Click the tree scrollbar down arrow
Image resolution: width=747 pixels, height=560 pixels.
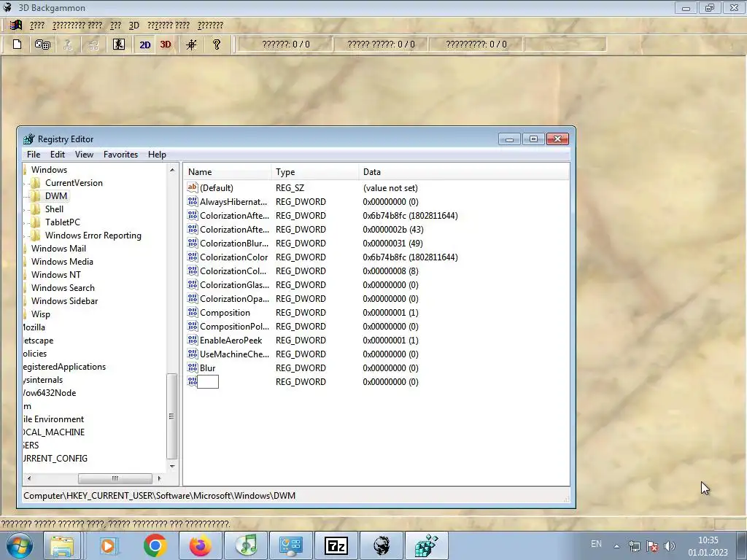pos(172,466)
